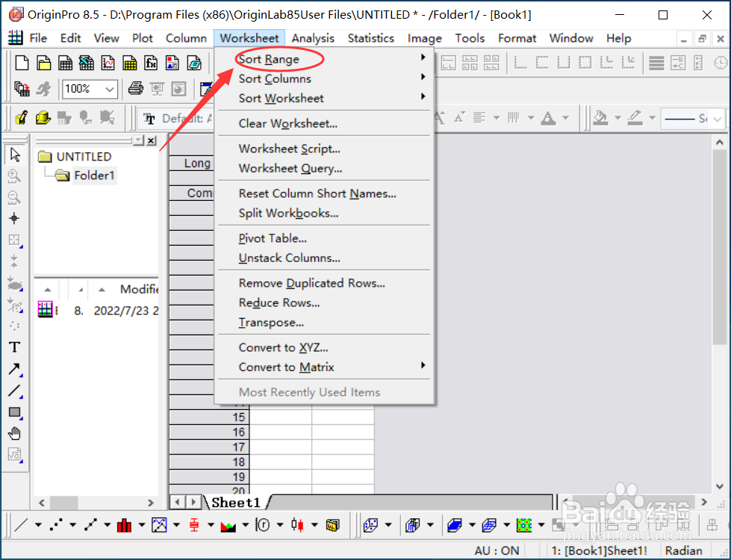This screenshot has width=731, height=560.
Task: Open the Analysis menu
Action: coord(313,38)
